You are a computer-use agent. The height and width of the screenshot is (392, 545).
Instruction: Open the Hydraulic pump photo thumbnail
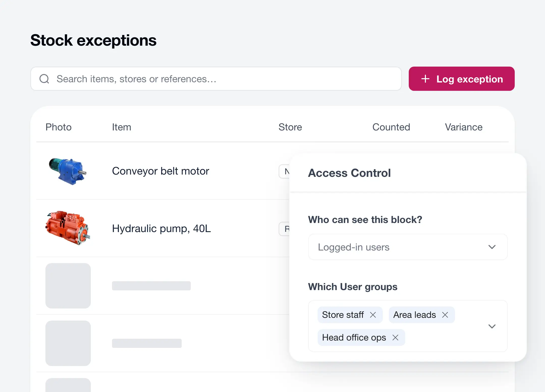(x=68, y=228)
